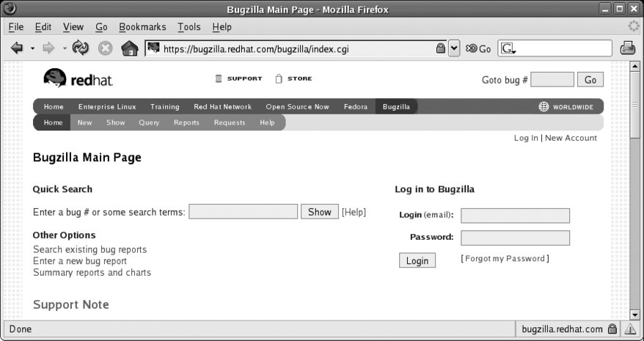Go to the browser Home page icon

click(x=130, y=48)
